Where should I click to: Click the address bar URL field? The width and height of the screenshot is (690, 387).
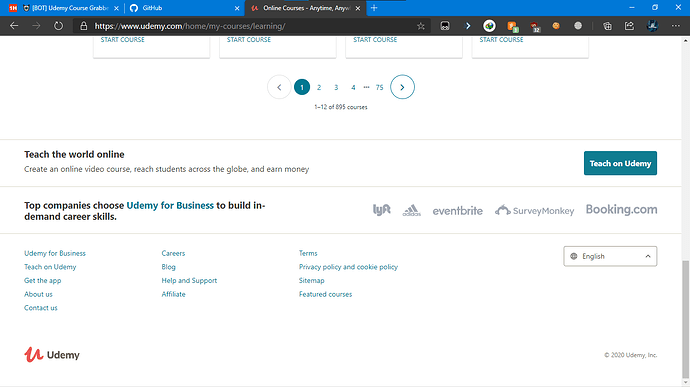pyautogui.click(x=253, y=26)
